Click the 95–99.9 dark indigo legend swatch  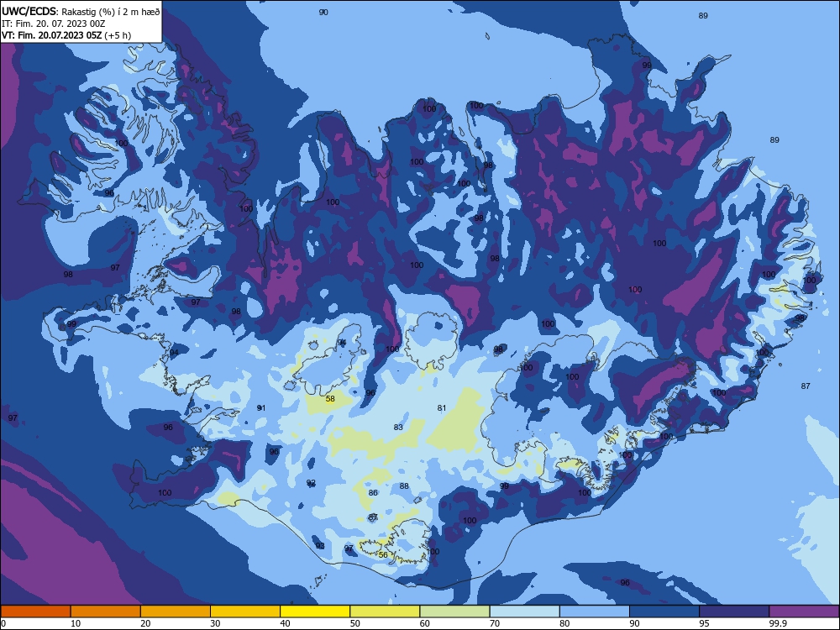coord(734,612)
